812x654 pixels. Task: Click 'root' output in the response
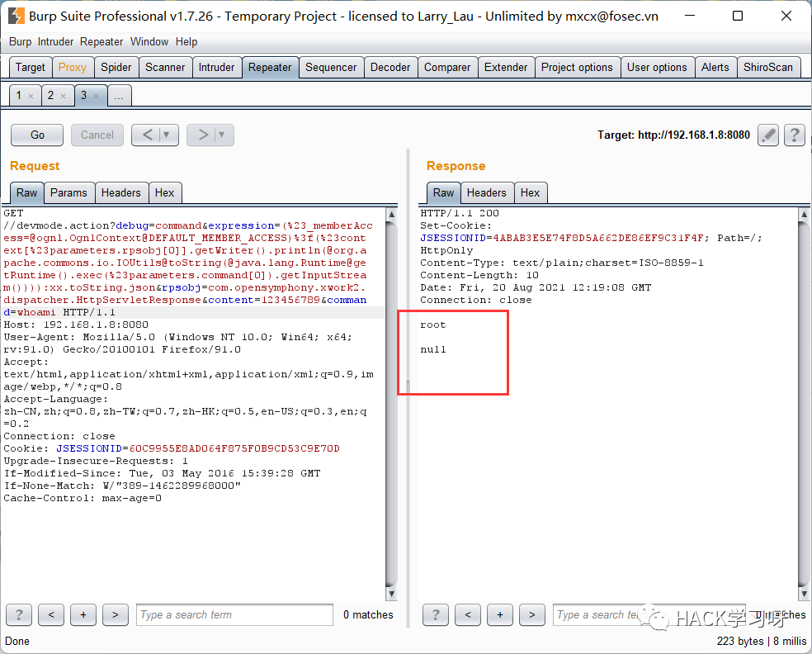pos(433,325)
